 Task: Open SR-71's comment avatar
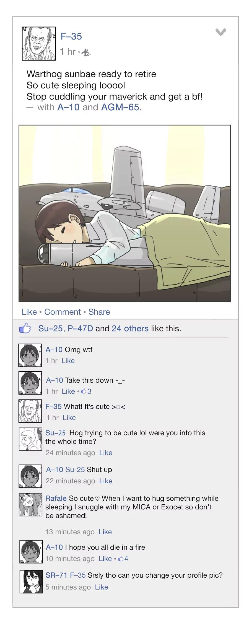point(31,581)
